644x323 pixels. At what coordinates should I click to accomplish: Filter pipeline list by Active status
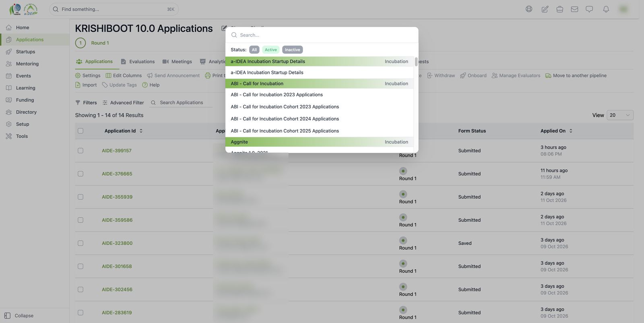pyautogui.click(x=271, y=50)
